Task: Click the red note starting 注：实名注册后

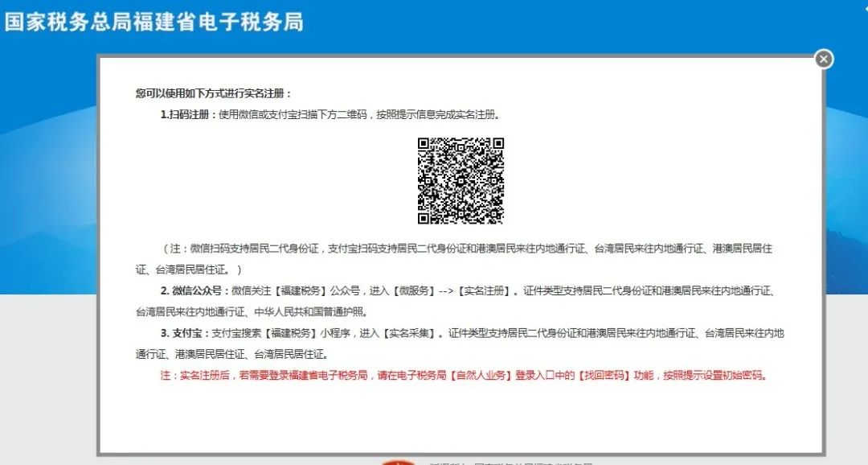Action: click(464, 375)
